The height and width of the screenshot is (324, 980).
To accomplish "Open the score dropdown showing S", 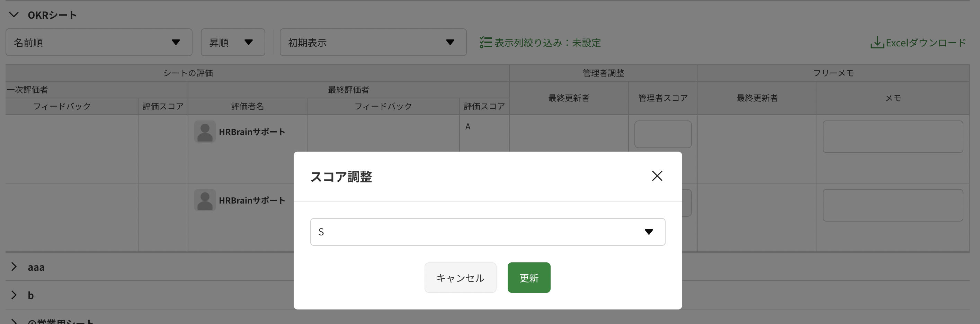I will (487, 232).
